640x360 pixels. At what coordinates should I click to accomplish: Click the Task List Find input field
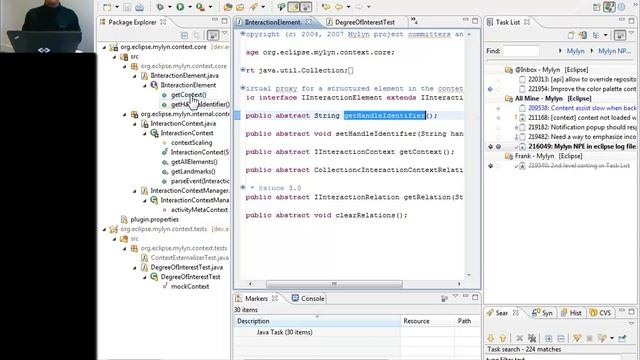coord(521,51)
